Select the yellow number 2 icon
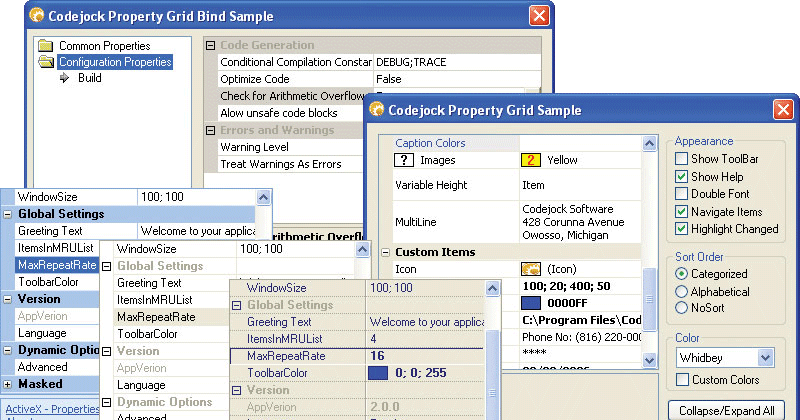Viewport: 800px width, 420px height. [x=531, y=160]
